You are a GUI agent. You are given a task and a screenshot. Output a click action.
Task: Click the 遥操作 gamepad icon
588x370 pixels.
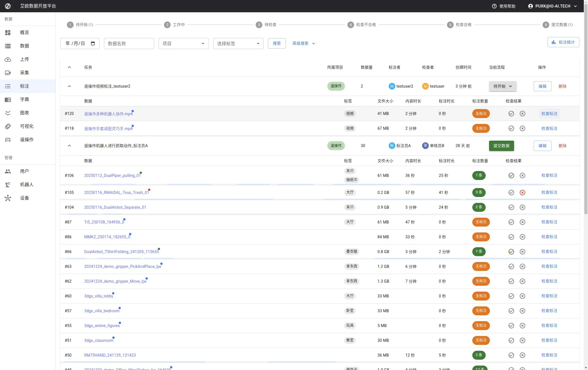[8, 140]
